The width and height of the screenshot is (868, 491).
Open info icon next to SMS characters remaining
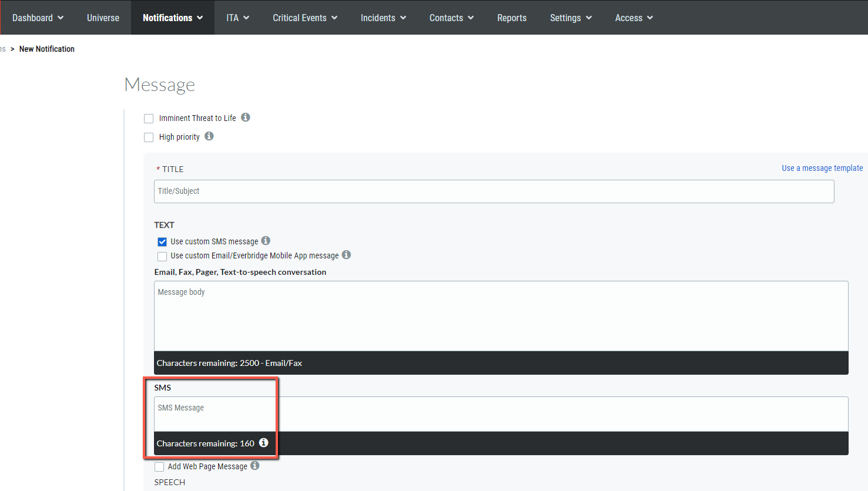(x=264, y=443)
